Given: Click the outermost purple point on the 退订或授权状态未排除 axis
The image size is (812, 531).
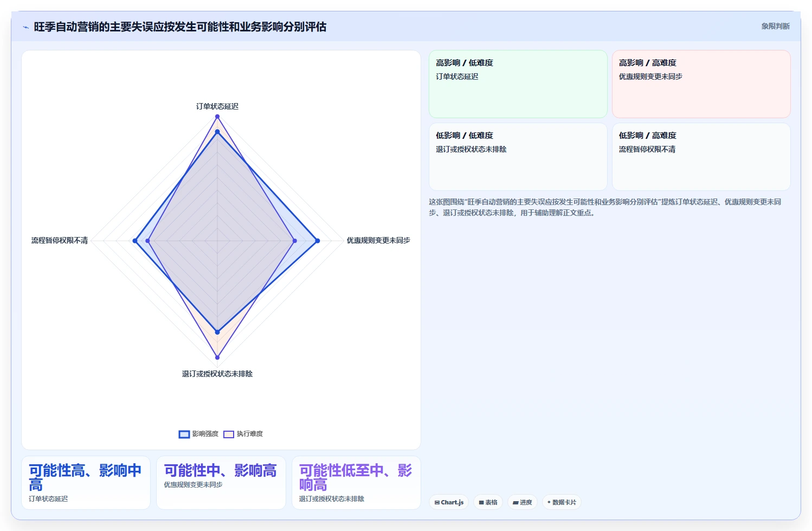Looking at the screenshot, I should [217, 357].
